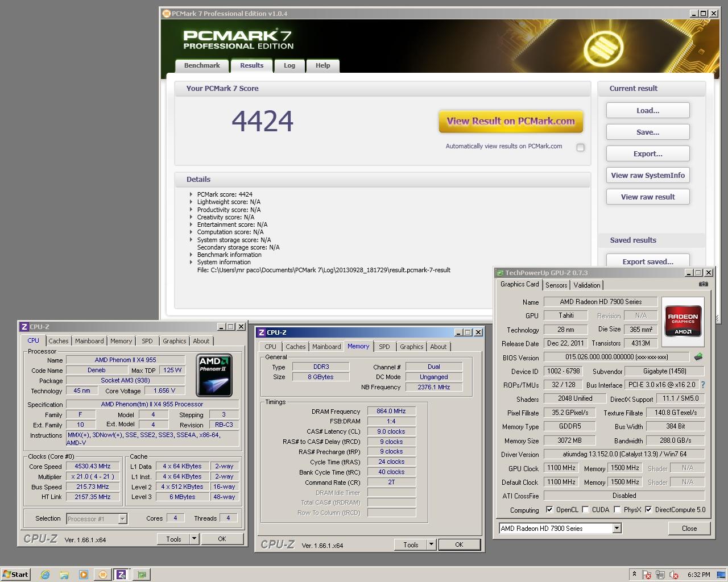Show hidden system tray icons
This screenshot has height=582, width=728.
[634, 574]
